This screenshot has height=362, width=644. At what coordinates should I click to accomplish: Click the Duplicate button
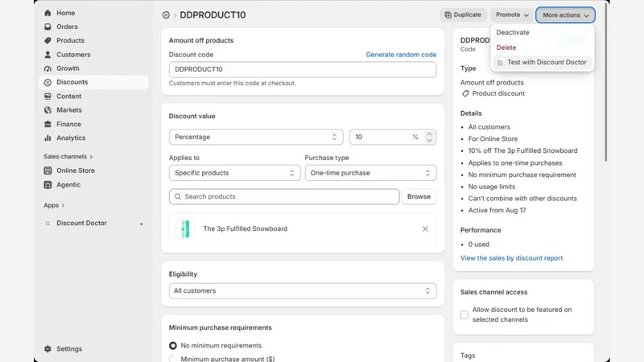pos(464,15)
